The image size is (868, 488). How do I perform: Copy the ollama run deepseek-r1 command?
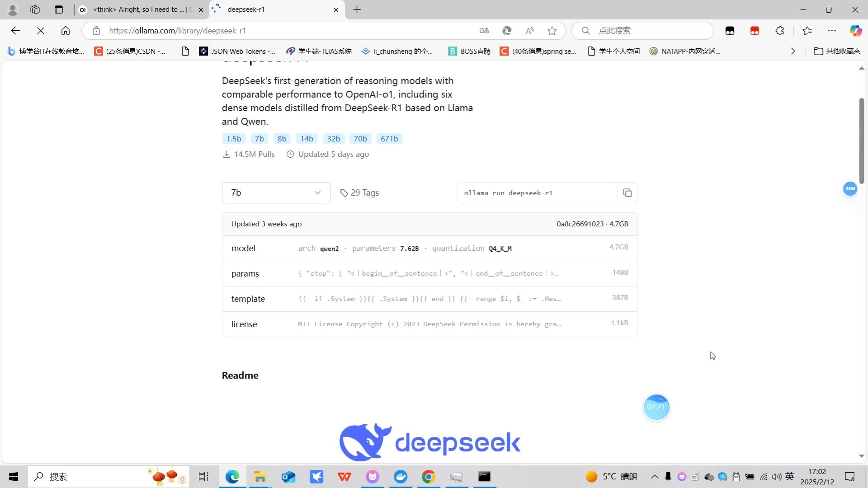627,192
